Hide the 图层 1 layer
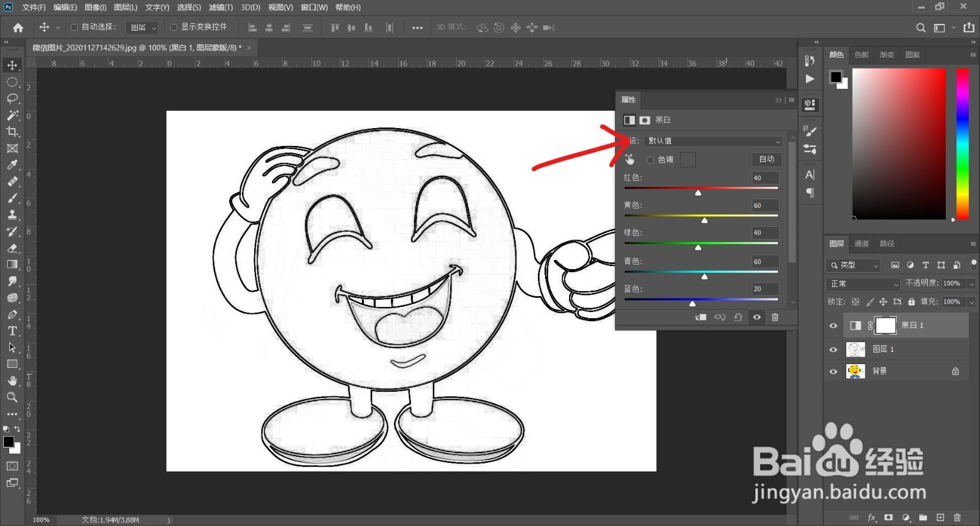 (833, 349)
